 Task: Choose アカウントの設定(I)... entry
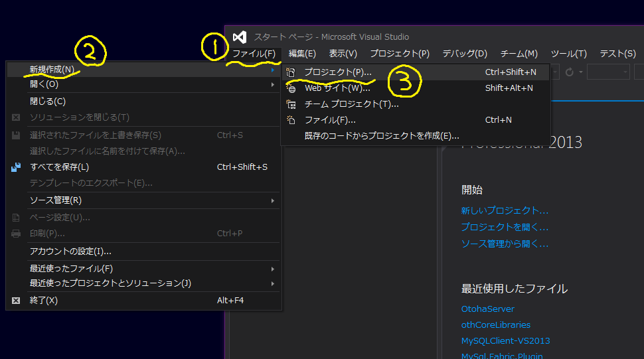coord(143,251)
